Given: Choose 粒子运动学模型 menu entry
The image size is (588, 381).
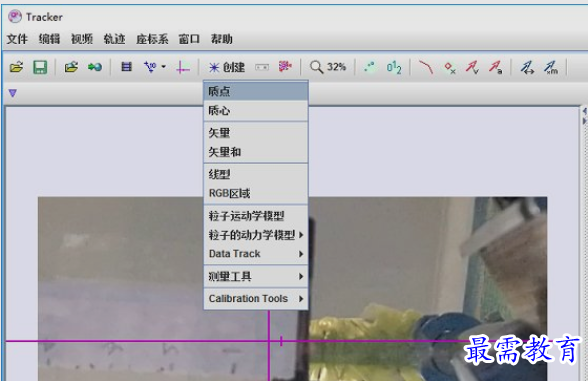Looking at the screenshot, I should [256, 216].
